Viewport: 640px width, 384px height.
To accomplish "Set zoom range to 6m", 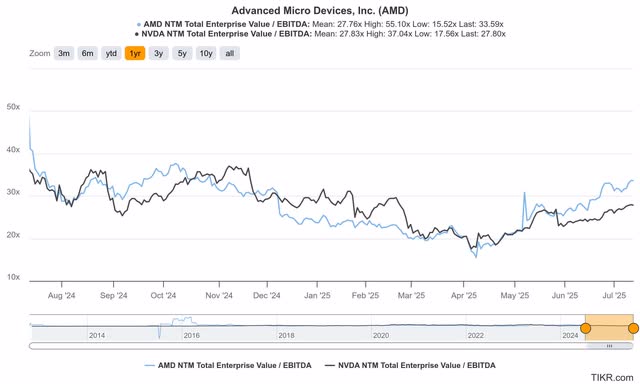I will click(87, 53).
